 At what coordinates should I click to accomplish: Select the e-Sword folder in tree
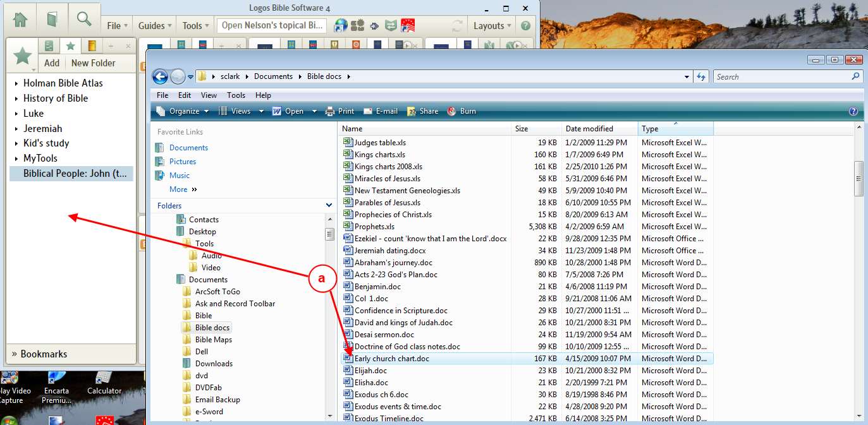pos(209,412)
